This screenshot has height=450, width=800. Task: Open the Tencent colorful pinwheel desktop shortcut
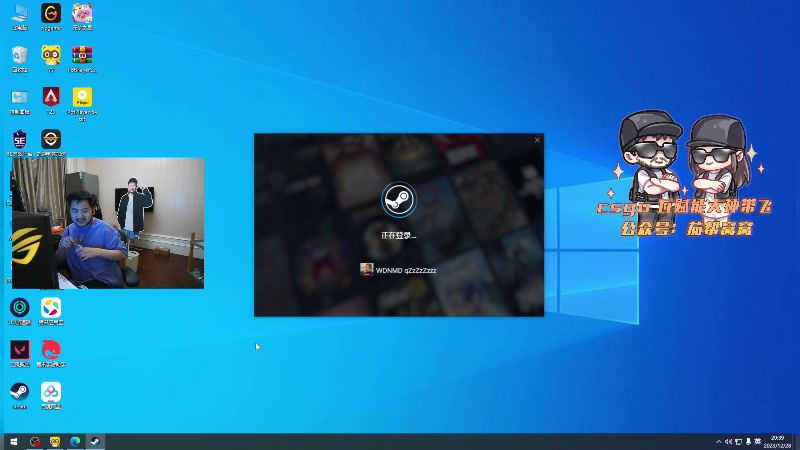51,311
